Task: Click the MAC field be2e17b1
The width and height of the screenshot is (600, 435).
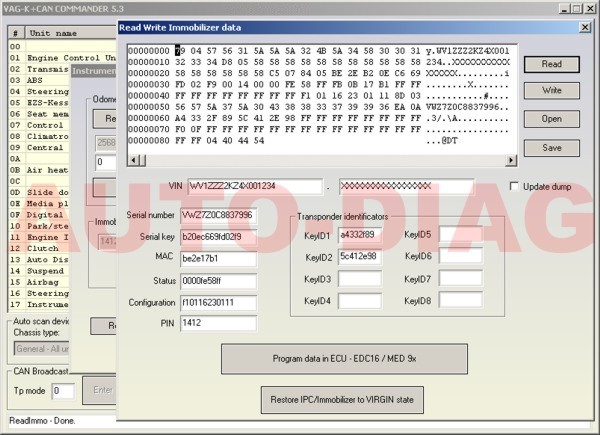Action: [218, 259]
